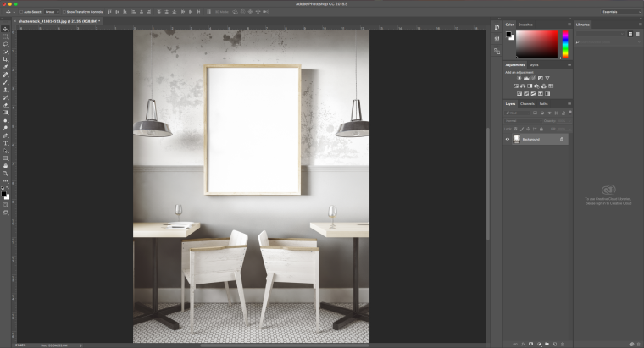The image size is (644, 348).
Task: Add a Levels adjustment
Action: [x=526, y=78]
